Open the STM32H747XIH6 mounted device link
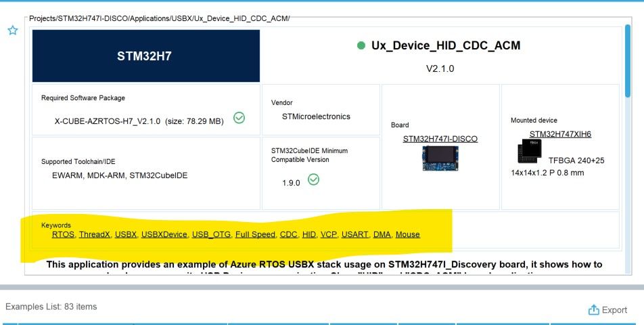This screenshot has width=644, height=325. [560, 134]
